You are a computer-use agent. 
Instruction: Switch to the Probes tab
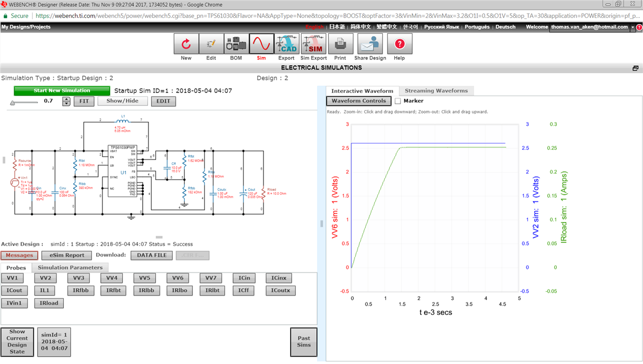tap(16, 268)
